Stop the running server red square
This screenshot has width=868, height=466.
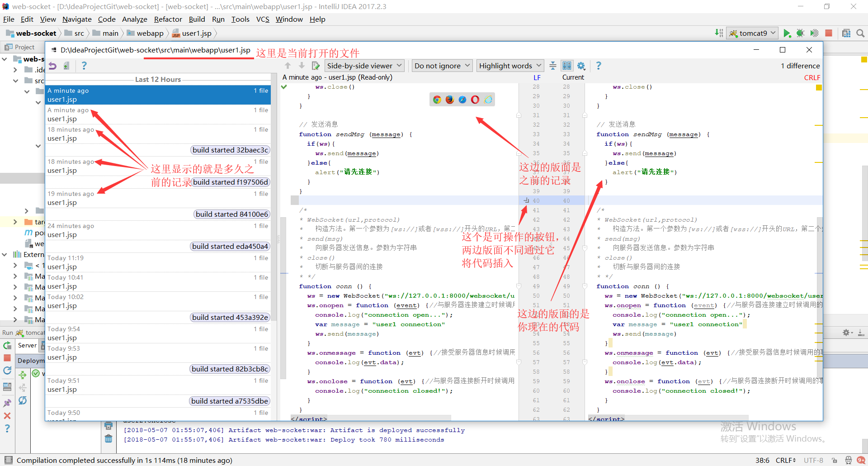click(x=829, y=33)
